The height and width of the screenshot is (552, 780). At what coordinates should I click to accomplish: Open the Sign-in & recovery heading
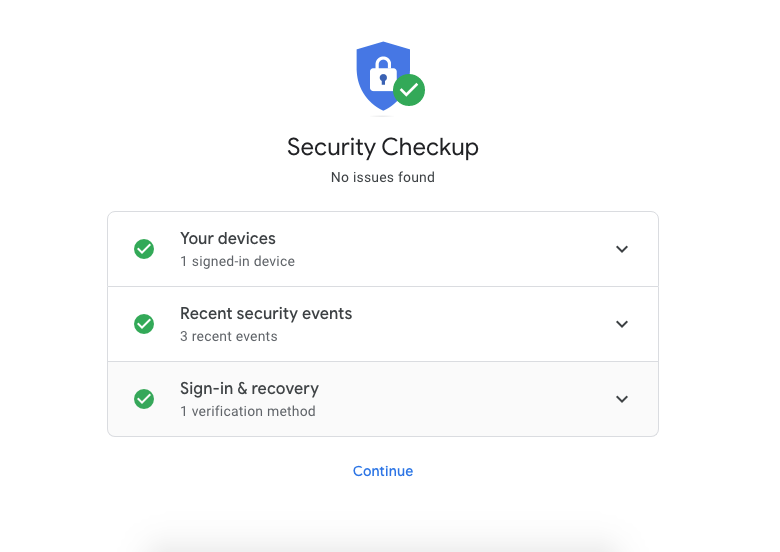(249, 388)
